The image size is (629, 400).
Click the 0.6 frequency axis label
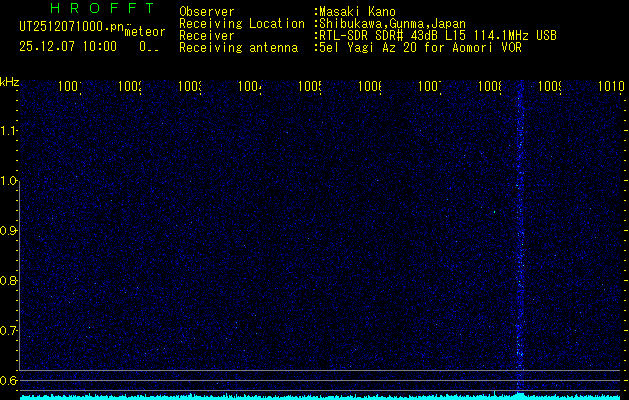point(9,380)
